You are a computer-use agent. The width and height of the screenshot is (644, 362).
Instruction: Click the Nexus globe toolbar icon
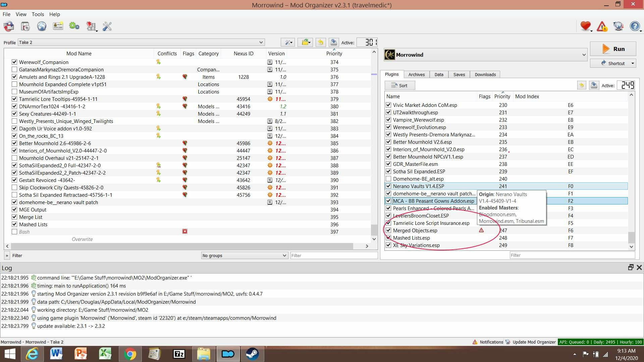(x=42, y=26)
